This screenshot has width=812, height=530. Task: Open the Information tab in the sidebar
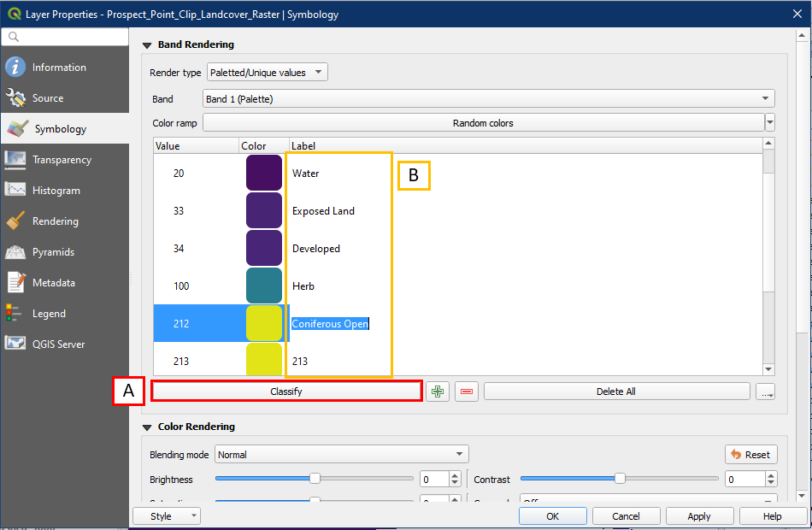58,68
